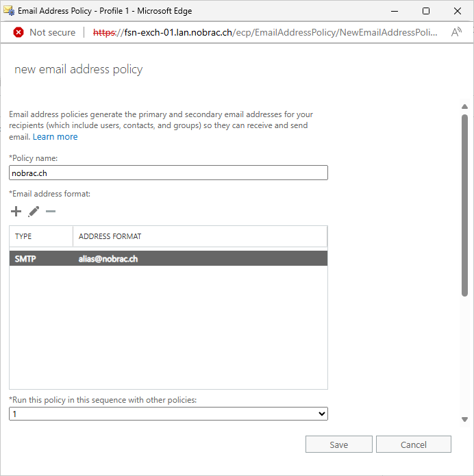Maximize the Edge window
The image size is (474, 476).
pyautogui.click(x=426, y=11)
